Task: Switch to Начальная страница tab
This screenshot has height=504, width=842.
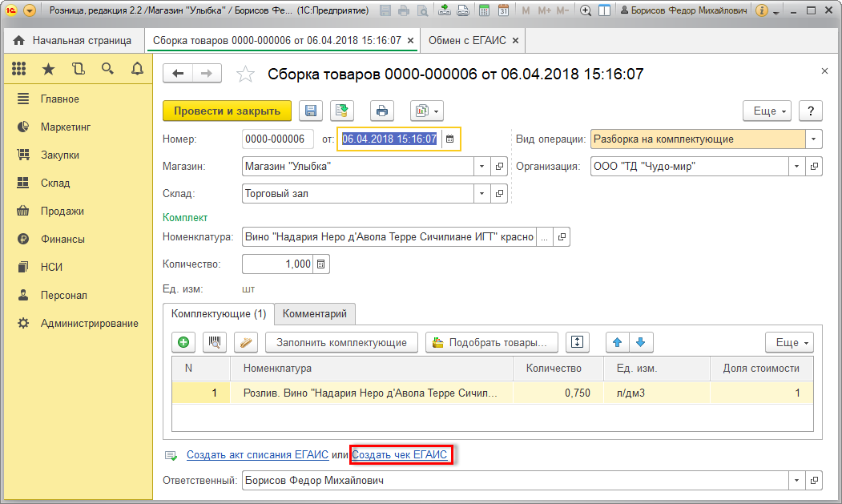Action: 74,40
